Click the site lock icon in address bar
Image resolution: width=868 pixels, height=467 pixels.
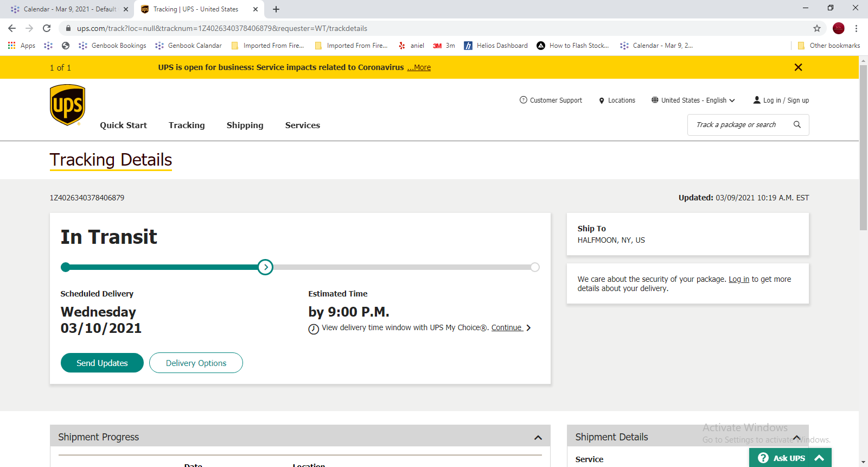[x=68, y=28]
